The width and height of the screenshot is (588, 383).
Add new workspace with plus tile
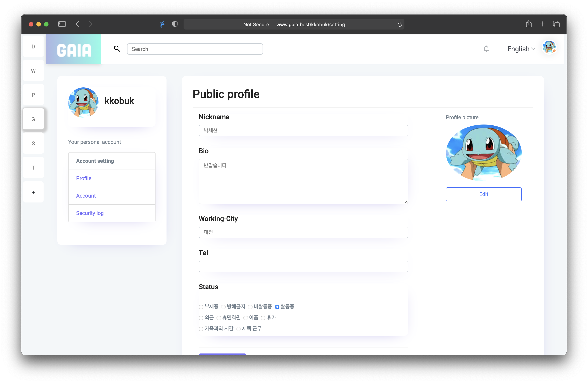[x=33, y=192]
